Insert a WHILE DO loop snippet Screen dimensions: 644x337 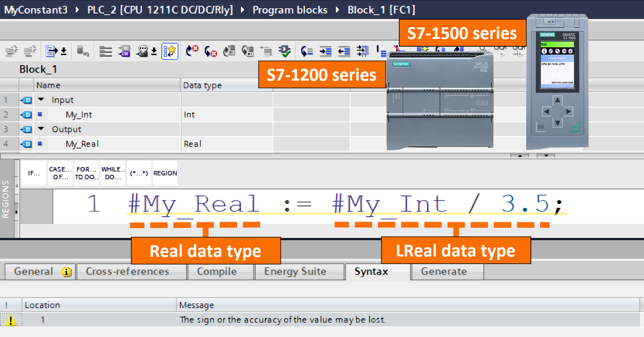[x=113, y=173]
